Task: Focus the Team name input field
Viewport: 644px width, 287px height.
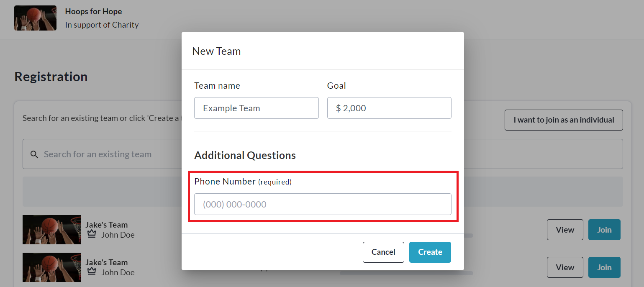Action: pyautogui.click(x=256, y=108)
